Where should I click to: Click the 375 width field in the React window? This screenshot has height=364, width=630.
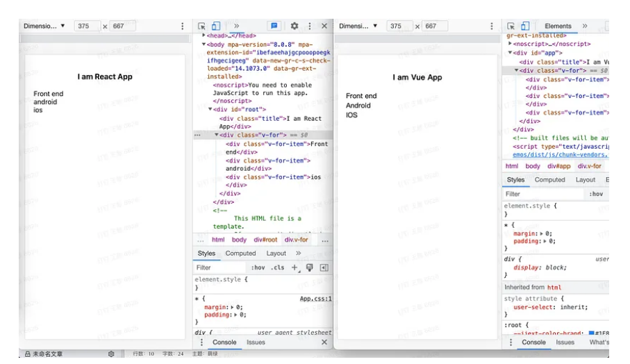point(88,26)
